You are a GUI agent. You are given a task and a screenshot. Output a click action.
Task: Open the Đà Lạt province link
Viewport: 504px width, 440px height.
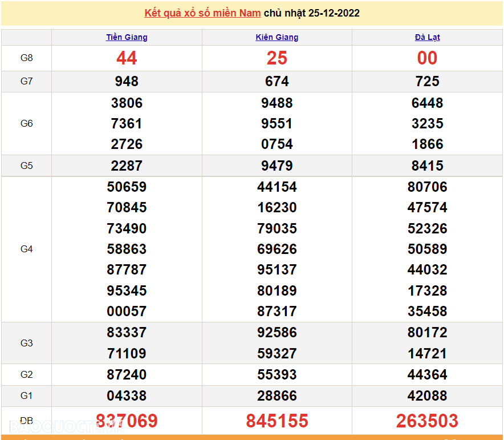427,37
